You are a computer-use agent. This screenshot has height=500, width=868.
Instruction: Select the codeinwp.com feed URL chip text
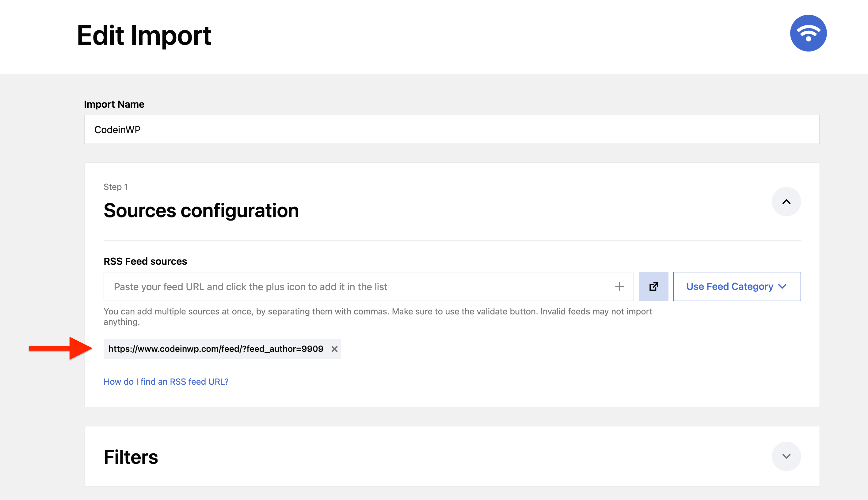(215, 349)
